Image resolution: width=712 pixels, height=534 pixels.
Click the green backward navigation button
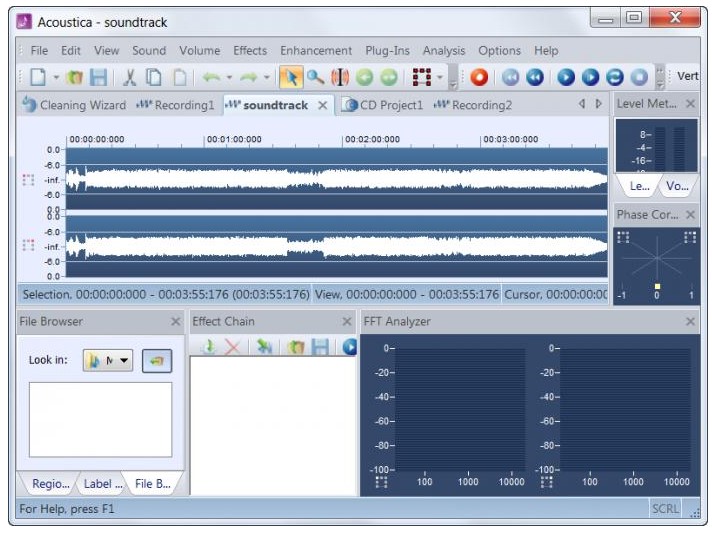pos(364,77)
